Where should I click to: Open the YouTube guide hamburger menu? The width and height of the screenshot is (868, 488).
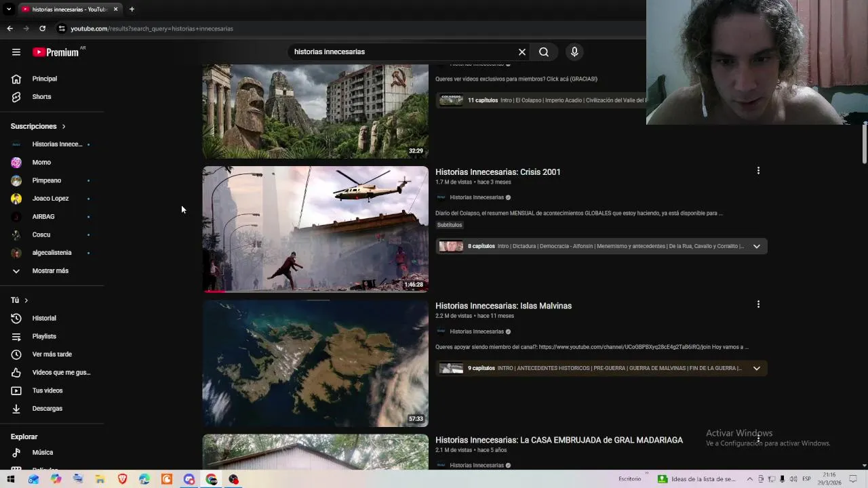pos(16,52)
